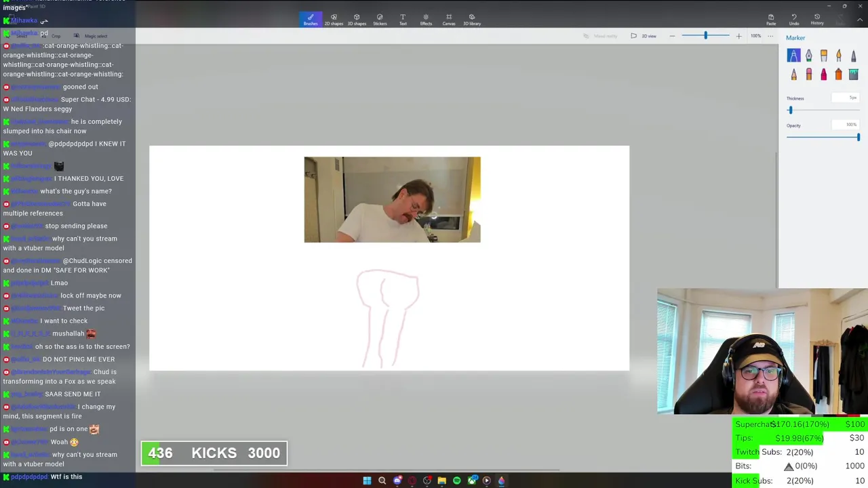Select the Pixel pen brush

tap(854, 56)
